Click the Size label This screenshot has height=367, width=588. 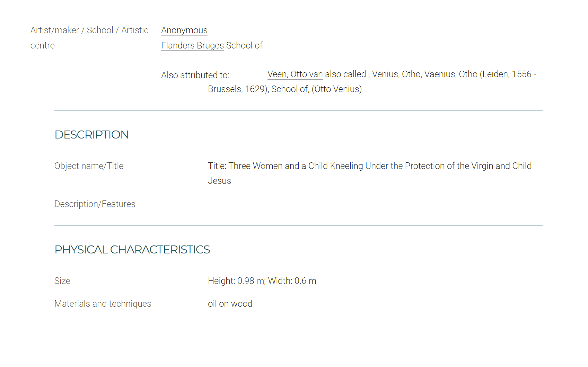point(62,281)
